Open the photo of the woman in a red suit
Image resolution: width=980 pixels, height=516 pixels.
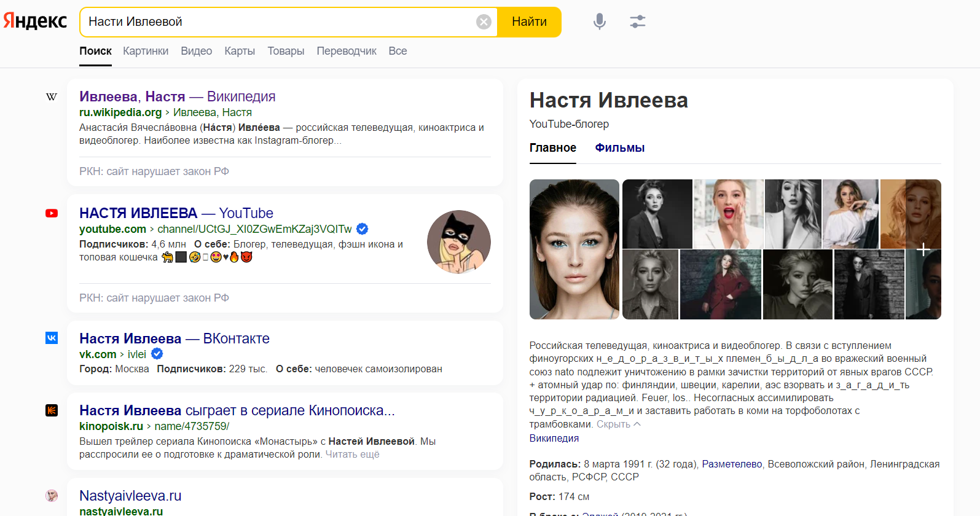coord(721,284)
